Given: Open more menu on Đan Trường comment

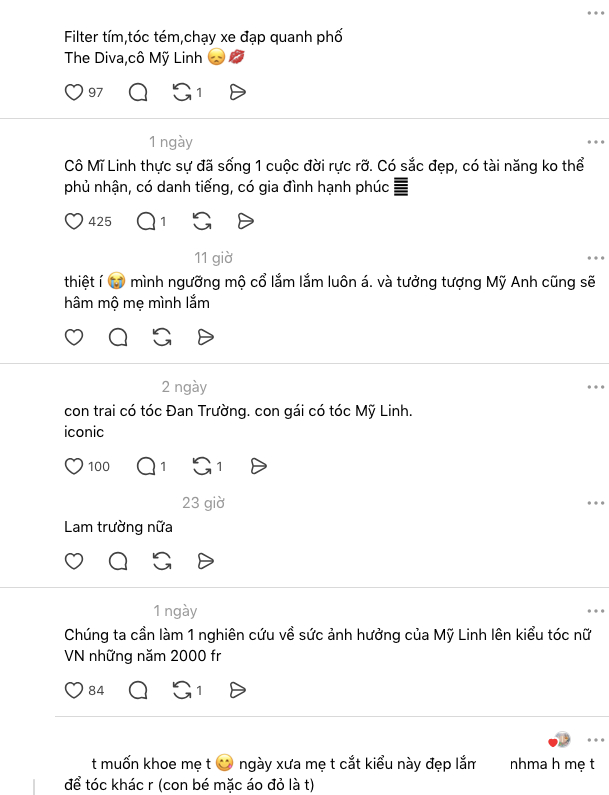Looking at the screenshot, I should pyautogui.click(x=596, y=387).
